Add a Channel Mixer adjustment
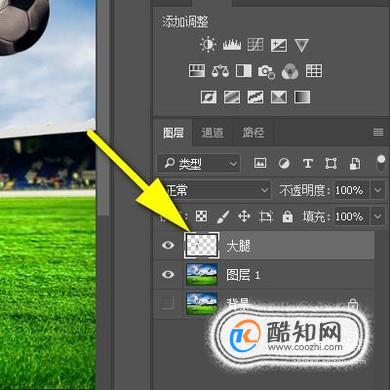The height and width of the screenshot is (390, 390). click(x=290, y=71)
